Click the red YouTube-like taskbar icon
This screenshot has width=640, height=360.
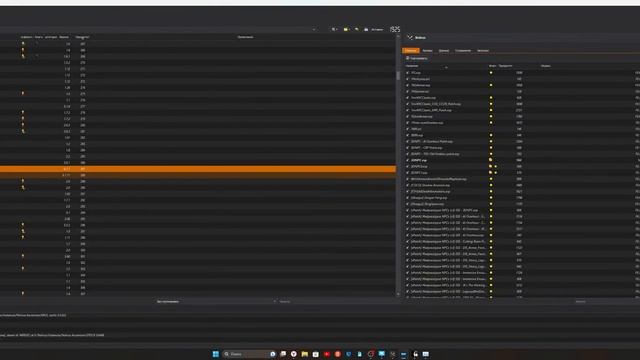pyautogui.click(x=327, y=354)
